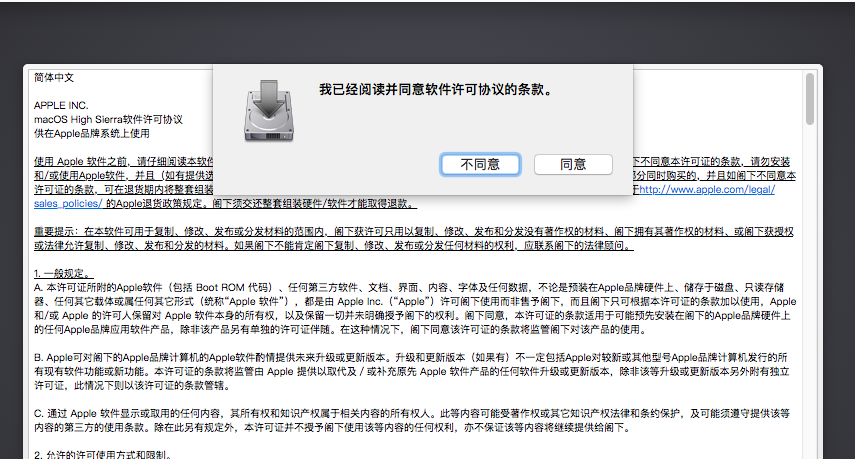Click dialog message 我已经阅读并同意软件许可协议的条款
Viewport: 855px width, 459px height.
[437, 89]
